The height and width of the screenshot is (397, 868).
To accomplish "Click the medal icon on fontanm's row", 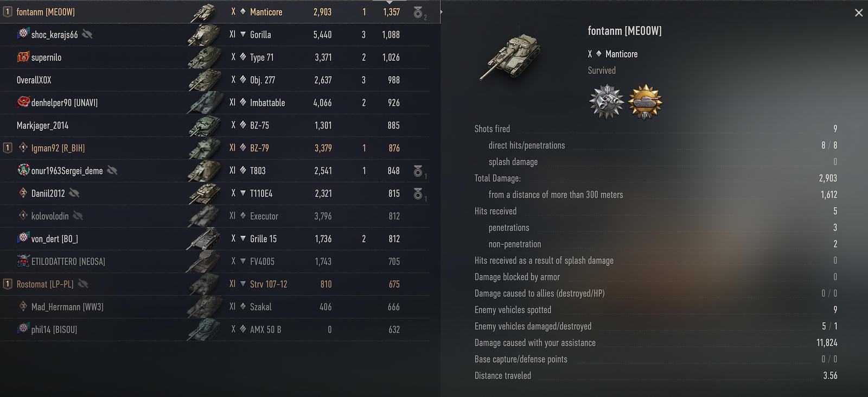I will (418, 12).
